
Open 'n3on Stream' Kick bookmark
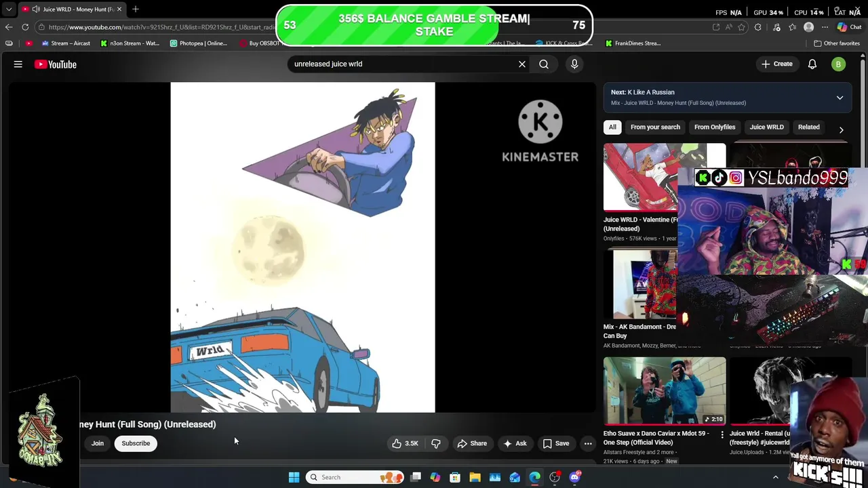pyautogui.click(x=130, y=43)
